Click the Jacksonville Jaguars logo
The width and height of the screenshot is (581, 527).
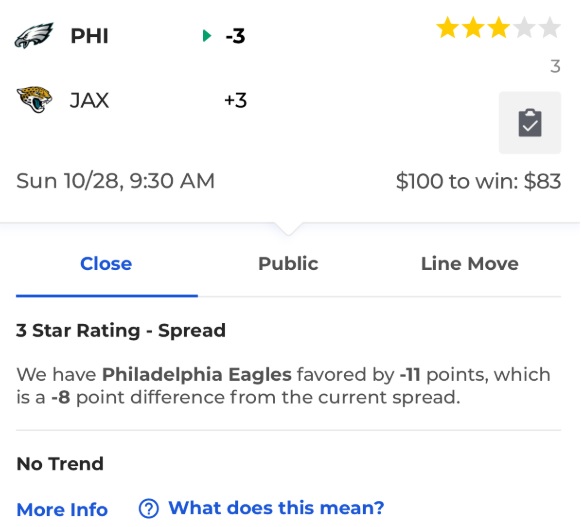(x=34, y=100)
